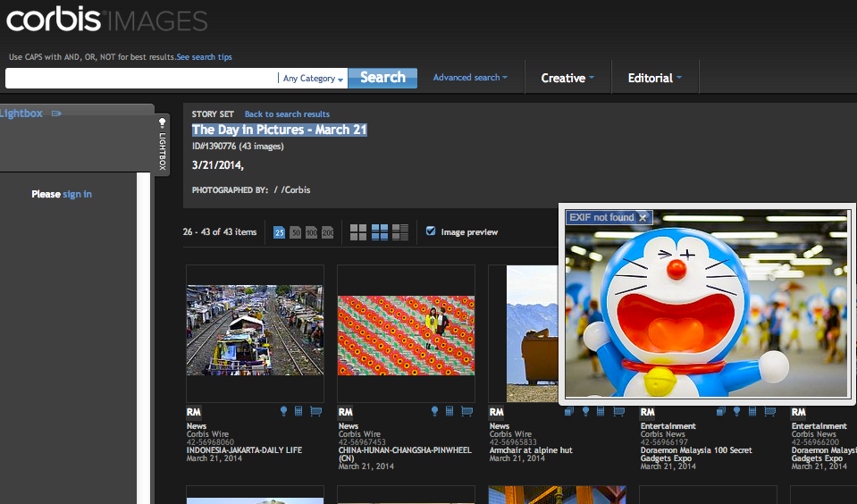Open the Lightbox panel title link
This screenshot has height=504, width=857.
tap(21, 113)
